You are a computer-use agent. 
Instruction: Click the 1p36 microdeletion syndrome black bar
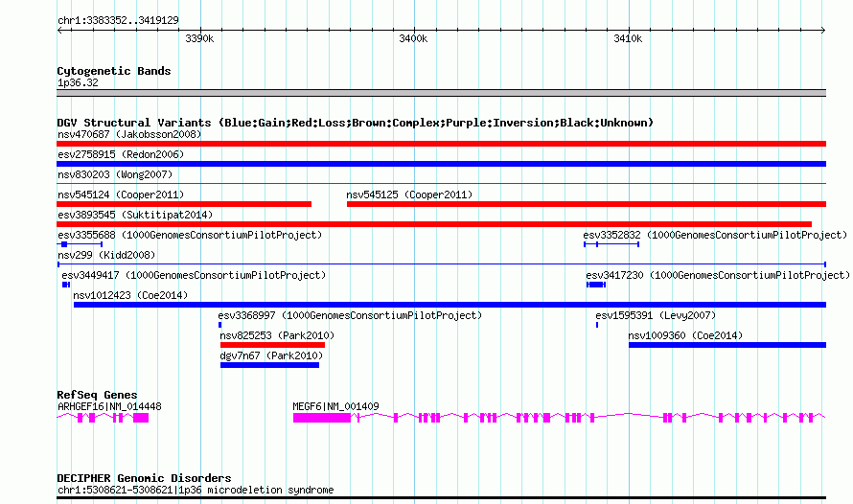pos(441,497)
